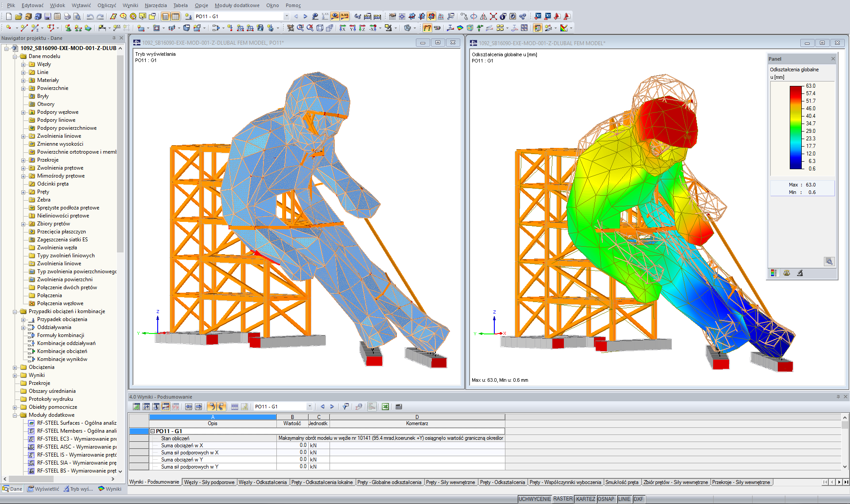The width and height of the screenshot is (850, 504).
Task: Select Pręty - Siły wewnętrzne results tab
Action: click(450, 482)
